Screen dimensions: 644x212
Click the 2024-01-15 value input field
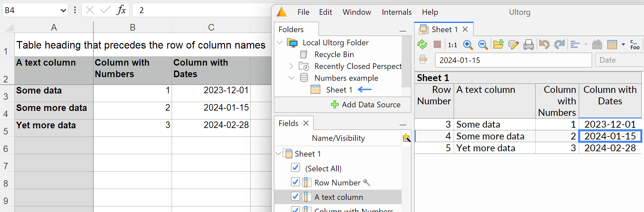513,60
